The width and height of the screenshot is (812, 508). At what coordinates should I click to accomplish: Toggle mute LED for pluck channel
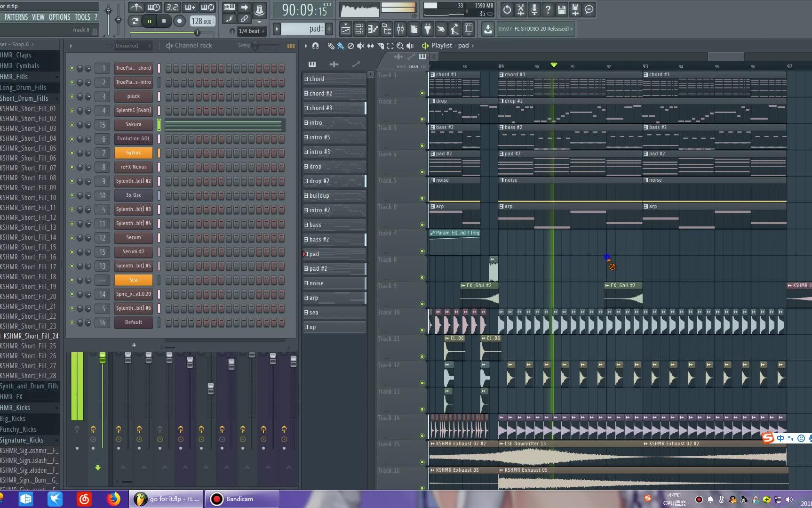[72, 97]
